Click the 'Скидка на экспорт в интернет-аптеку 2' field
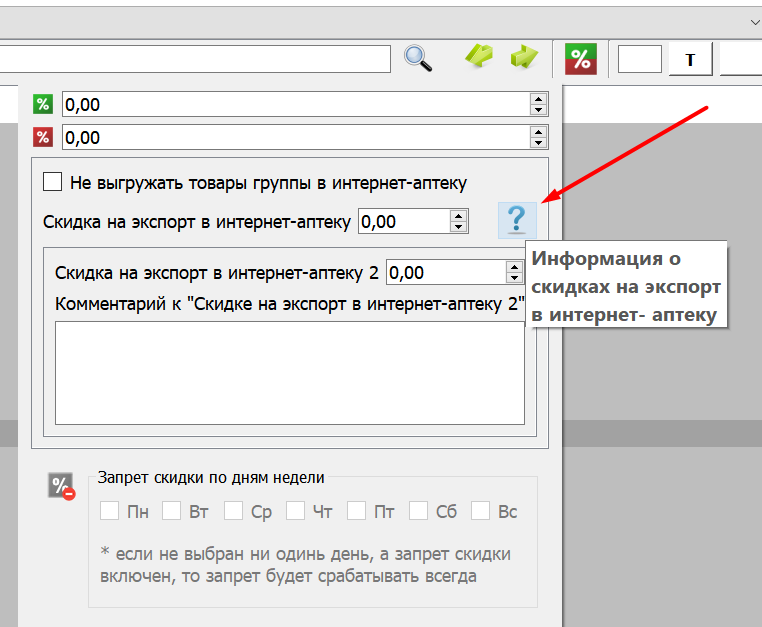762x627 pixels. pos(446,272)
